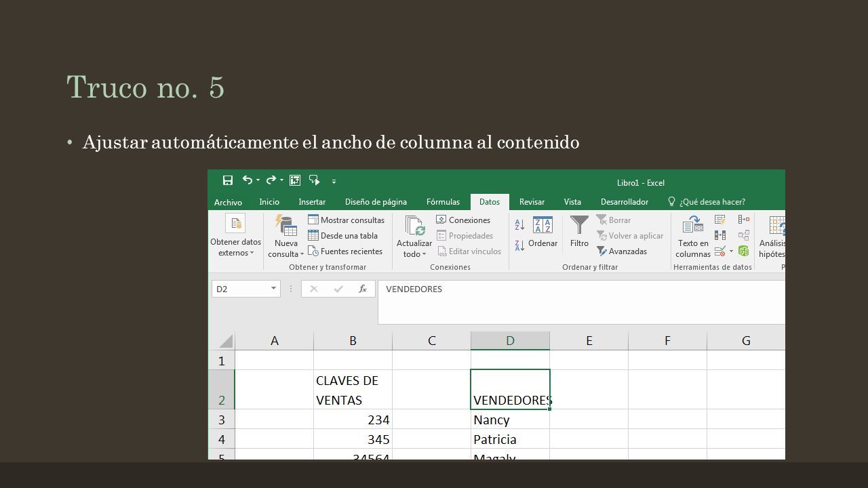Click Fuentes recientes
The width and height of the screenshot is (868, 488).
point(345,251)
